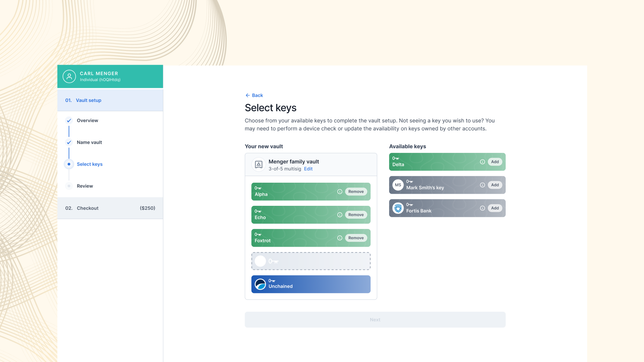The width and height of the screenshot is (644, 362).
Task: Click the Alpha key info icon
Action: 339,192
